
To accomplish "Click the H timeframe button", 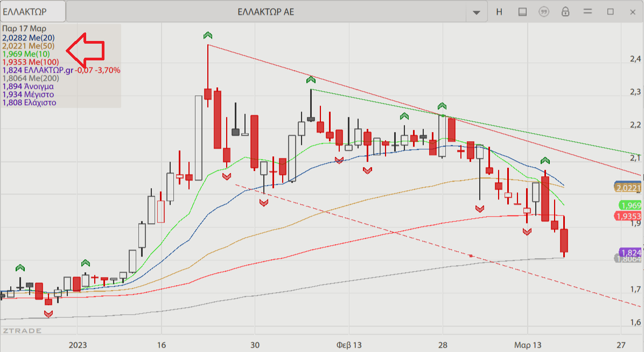I will [x=499, y=12].
